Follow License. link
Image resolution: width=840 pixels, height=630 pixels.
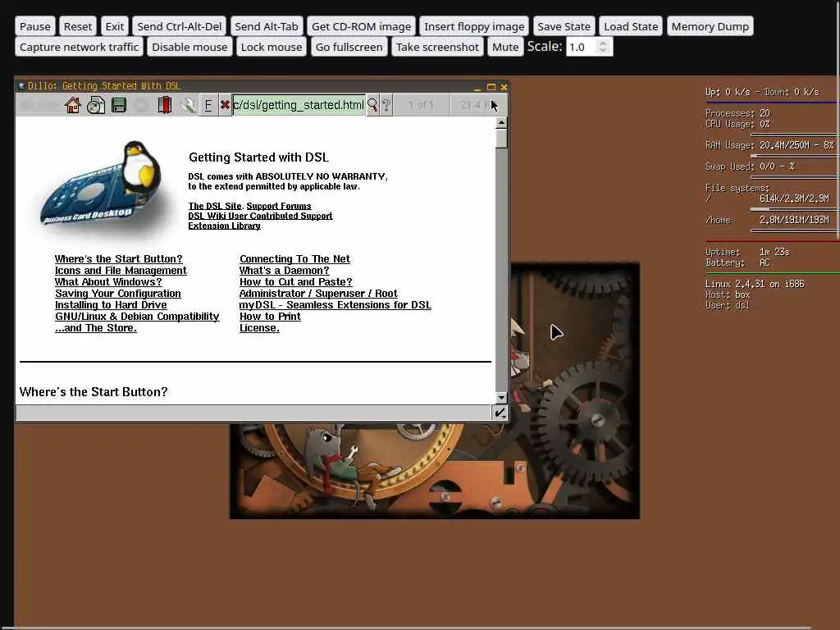[259, 328]
